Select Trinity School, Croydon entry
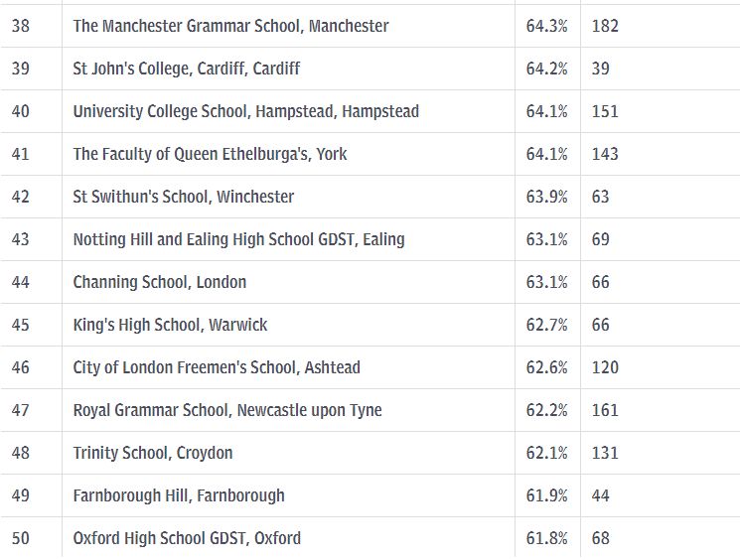Viewport: 740px width, 560px height. coord(153,453)
